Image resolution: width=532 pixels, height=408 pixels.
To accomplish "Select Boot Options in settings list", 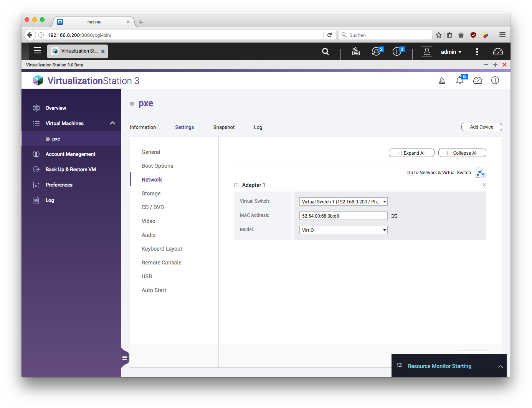I will coord(157,166).
